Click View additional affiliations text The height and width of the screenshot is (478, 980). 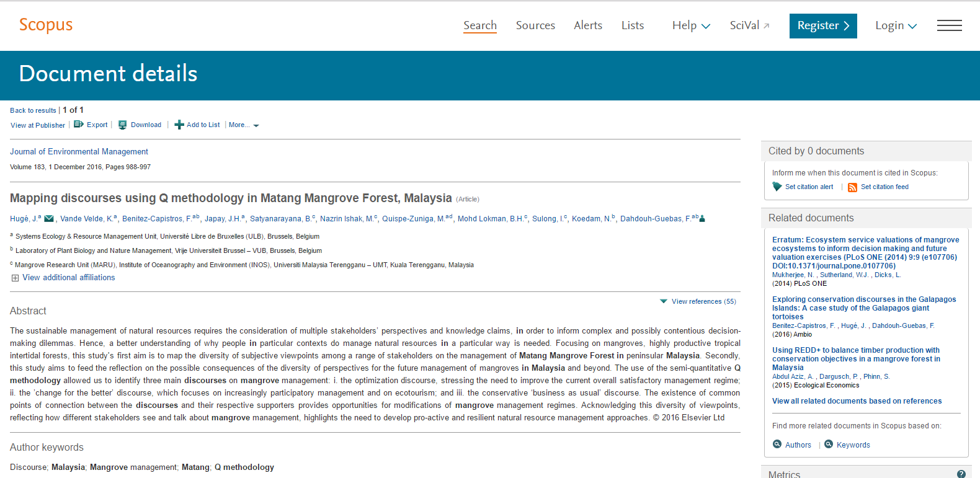pos(69,278)
